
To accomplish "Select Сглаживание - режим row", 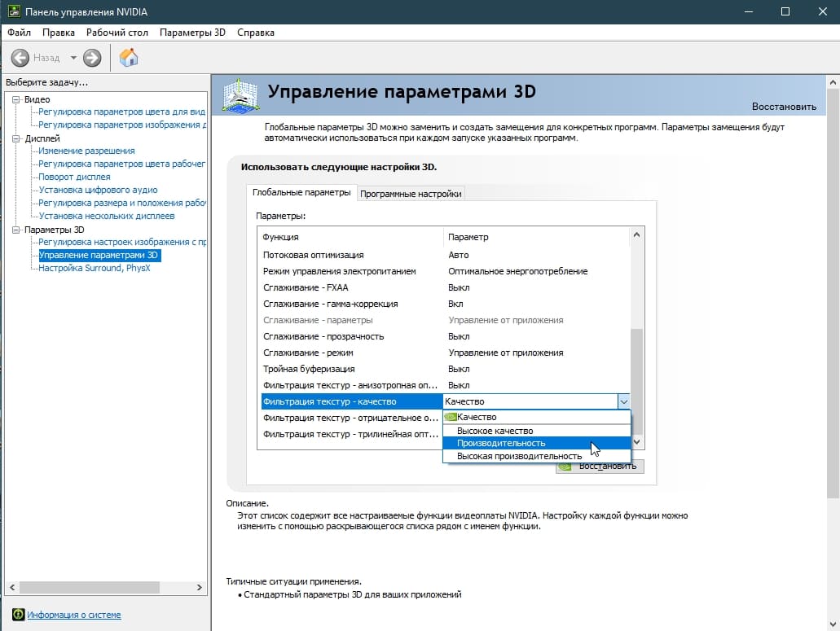I will (x=446, y=353).
